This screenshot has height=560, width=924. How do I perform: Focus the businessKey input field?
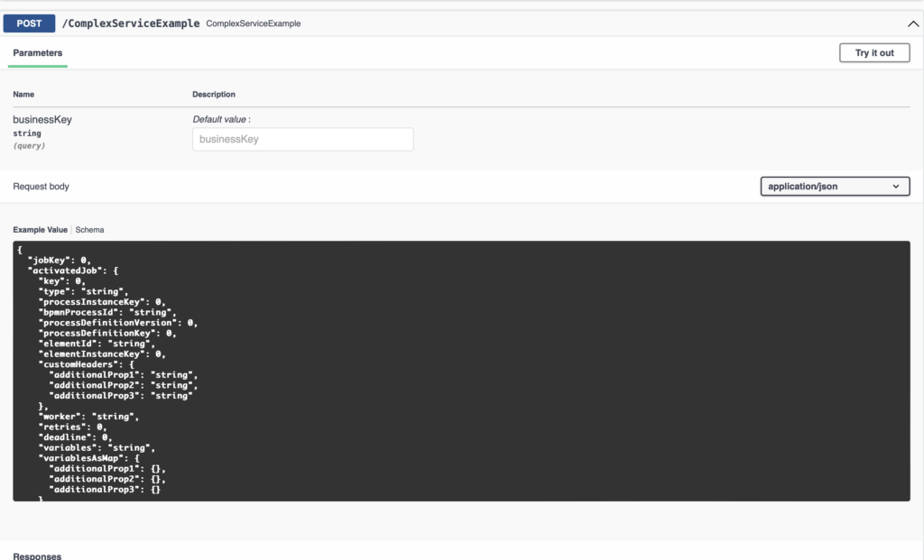[303, 140]
